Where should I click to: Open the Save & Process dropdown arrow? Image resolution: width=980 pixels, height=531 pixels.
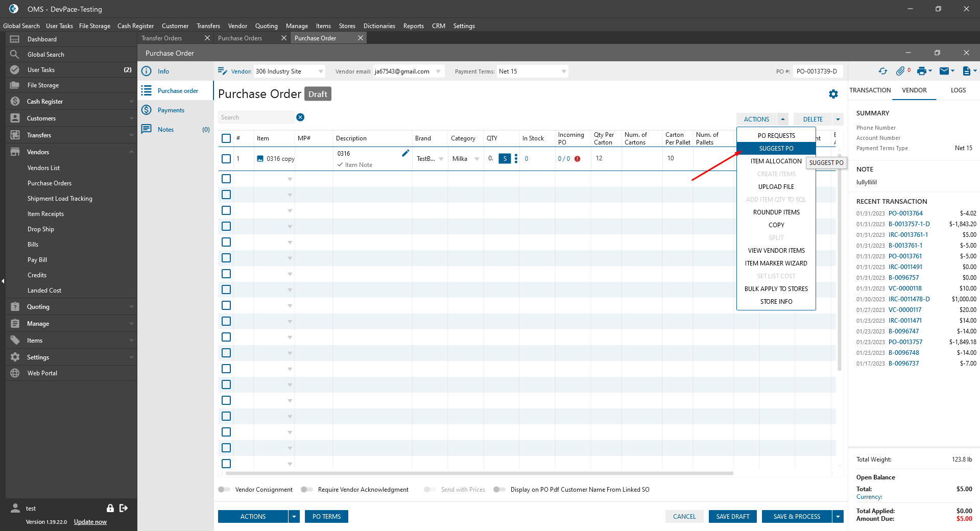click(x=838, y=517)
